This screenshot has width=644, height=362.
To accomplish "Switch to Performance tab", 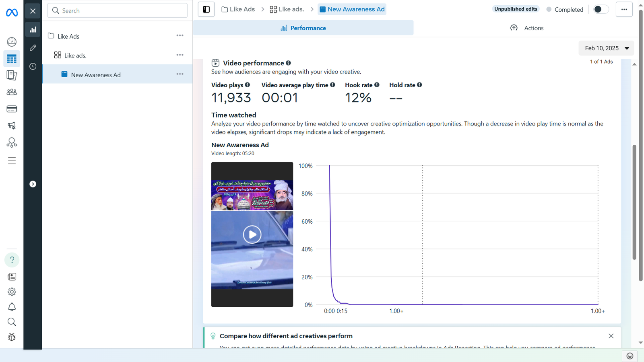I will point(303,28).
